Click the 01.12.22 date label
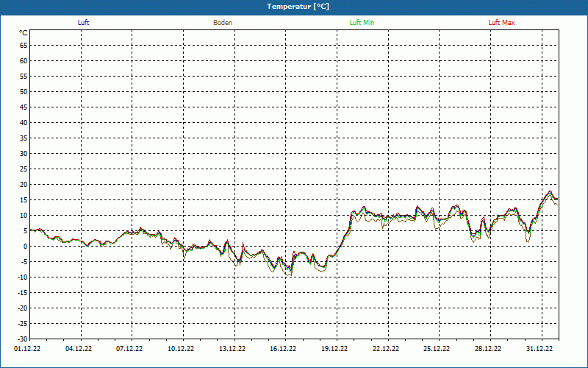Viewport: 588px width, 368px height. tap(27, 348)
